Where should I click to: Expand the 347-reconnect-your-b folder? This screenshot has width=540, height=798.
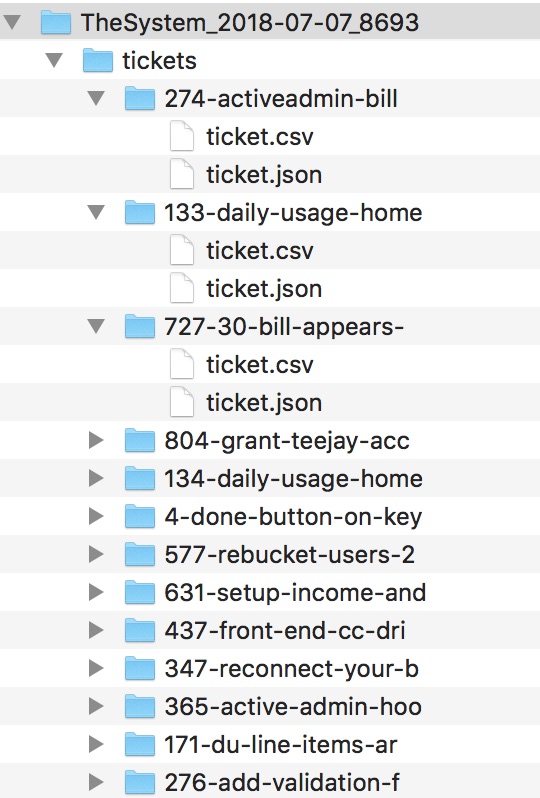click(x=96, y=668)
